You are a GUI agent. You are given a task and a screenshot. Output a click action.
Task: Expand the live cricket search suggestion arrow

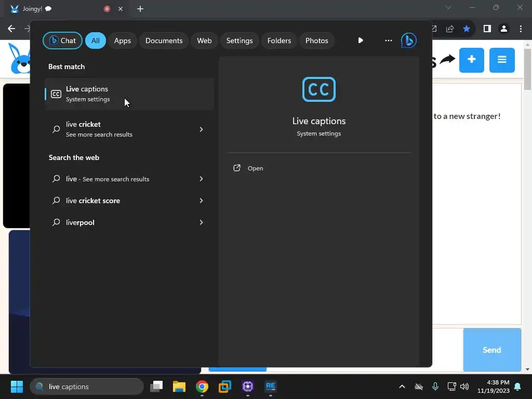201,129
